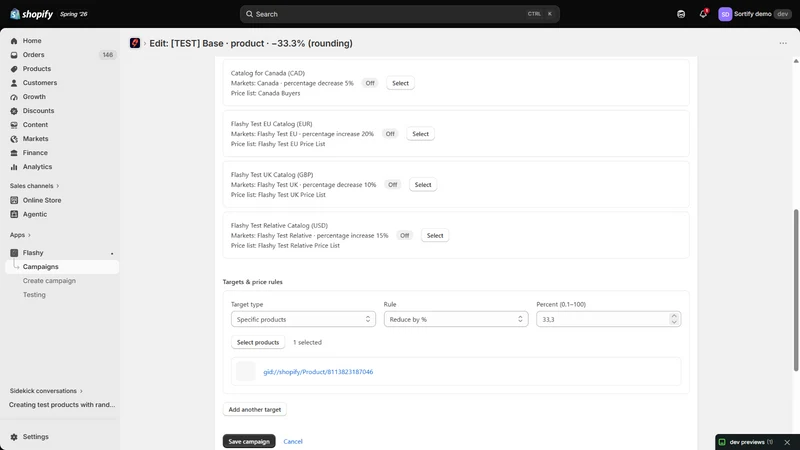Open Analytics in sidebar
Viewport: 800px width, 450px height.
pos(37,167)
